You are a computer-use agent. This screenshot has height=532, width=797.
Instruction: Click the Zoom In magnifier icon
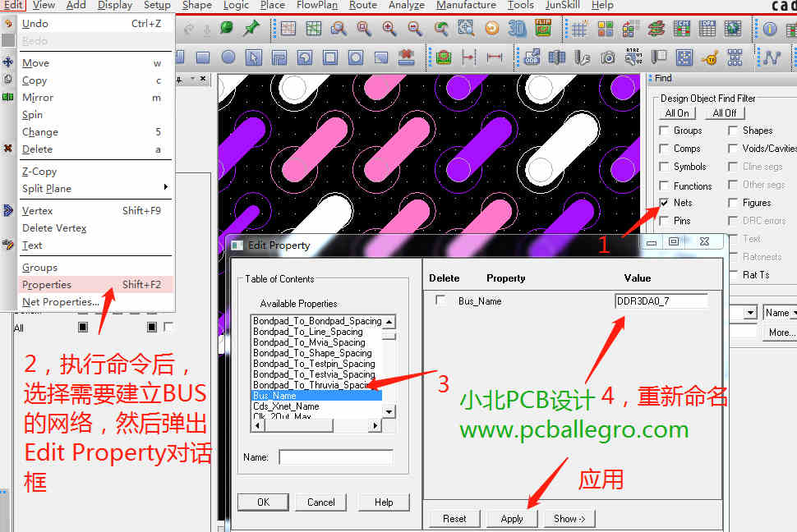click(x=389, y=29)
